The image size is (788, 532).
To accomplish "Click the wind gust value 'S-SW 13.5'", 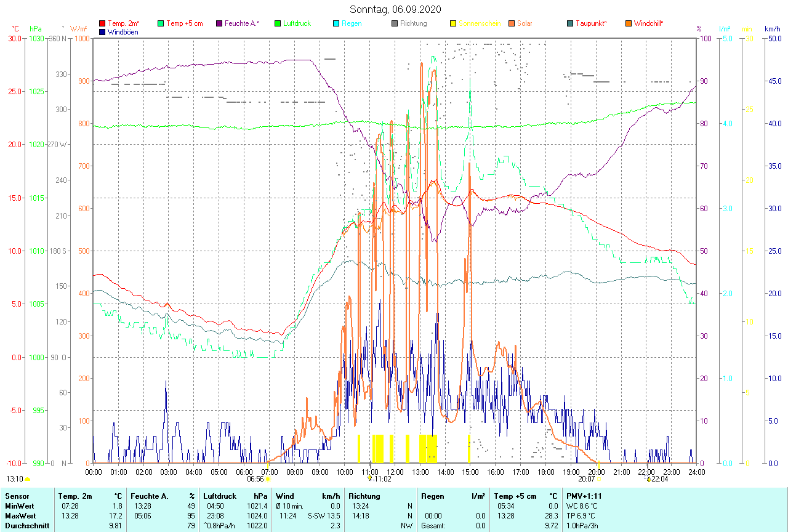I will (x=324, y=515).
